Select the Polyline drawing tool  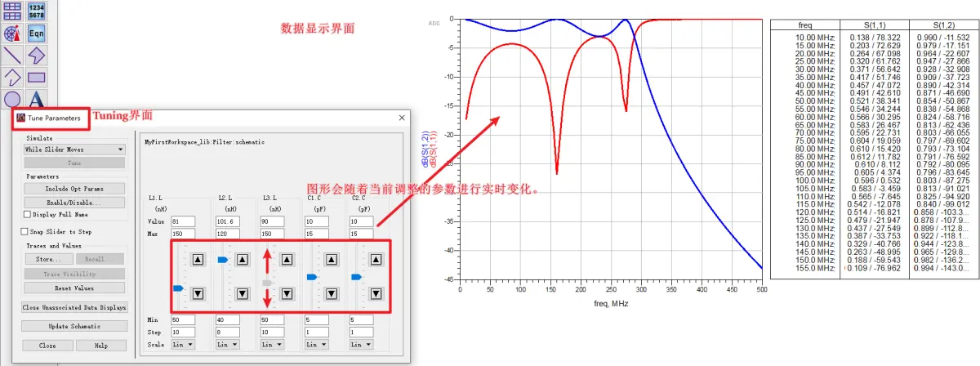point(12,78)
